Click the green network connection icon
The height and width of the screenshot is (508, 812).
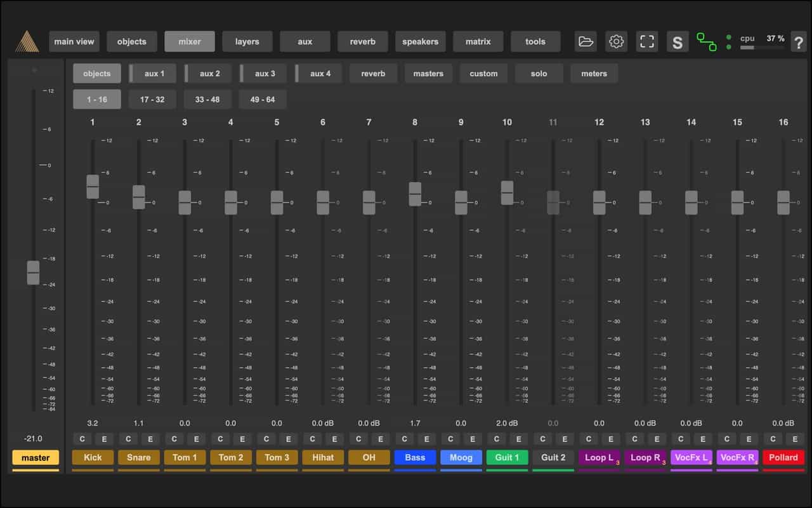(706, 42)
